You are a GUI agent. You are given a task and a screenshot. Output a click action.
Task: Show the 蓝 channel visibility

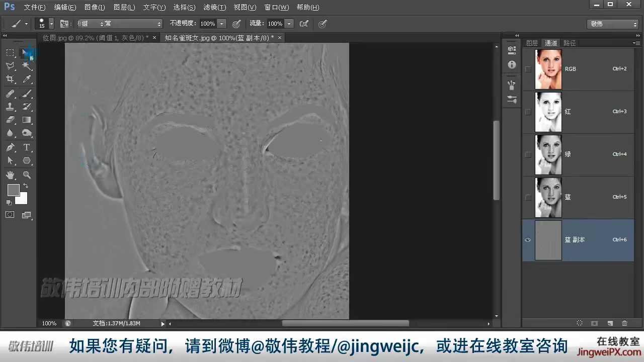528,197
